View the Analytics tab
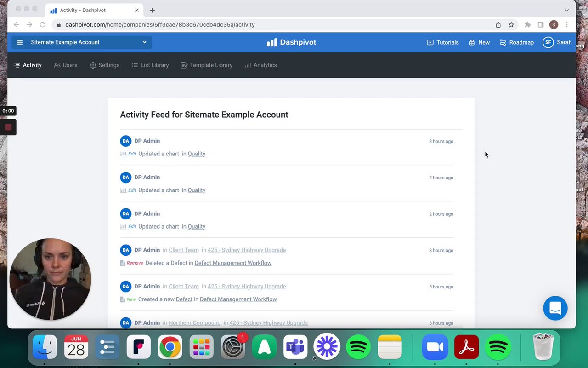The image size is (588, 368). 260,65
